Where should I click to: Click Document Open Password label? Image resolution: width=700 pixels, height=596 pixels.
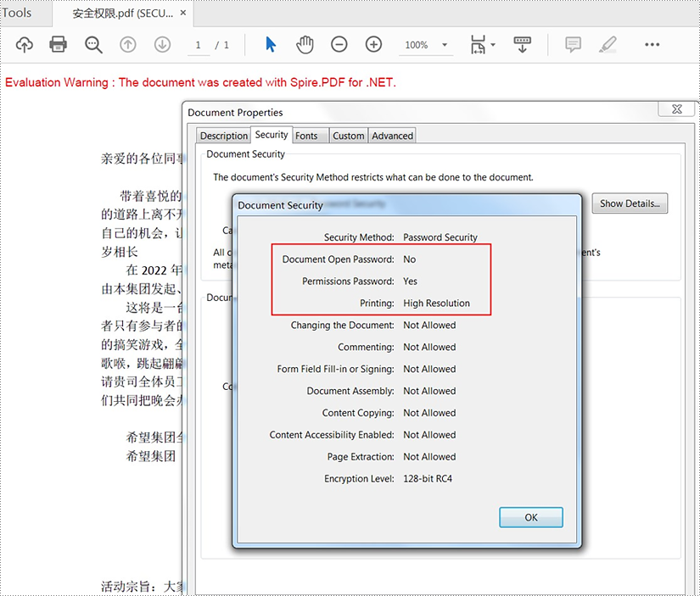click(x=338, y=259)
